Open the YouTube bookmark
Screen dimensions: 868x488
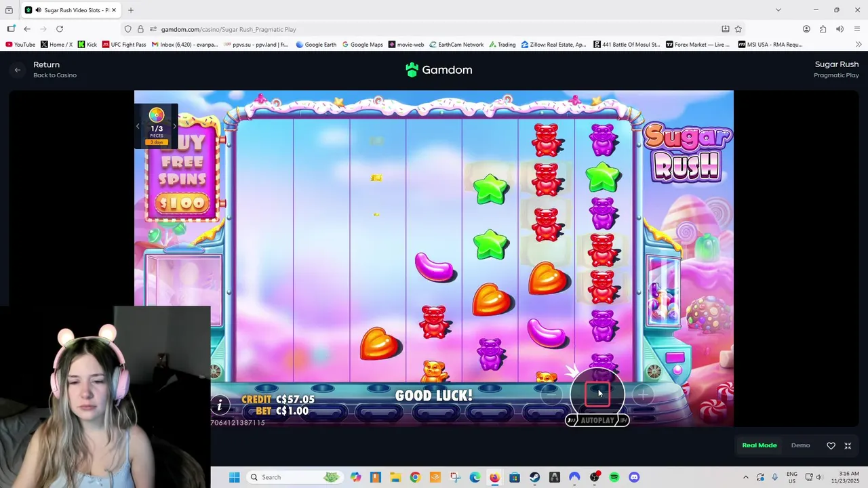point(20,45)
